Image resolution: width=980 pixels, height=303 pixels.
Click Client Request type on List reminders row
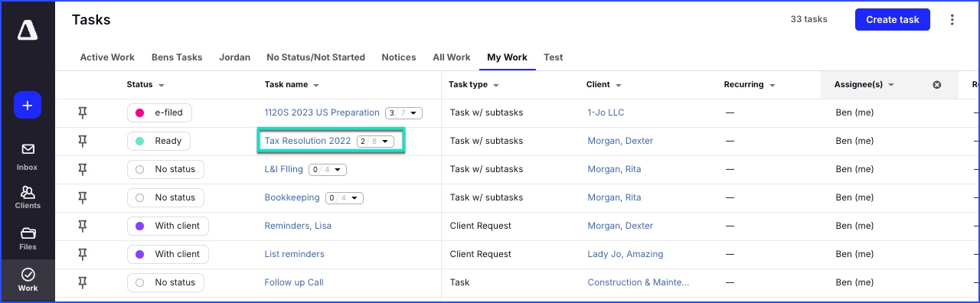[x=481, y=254]
